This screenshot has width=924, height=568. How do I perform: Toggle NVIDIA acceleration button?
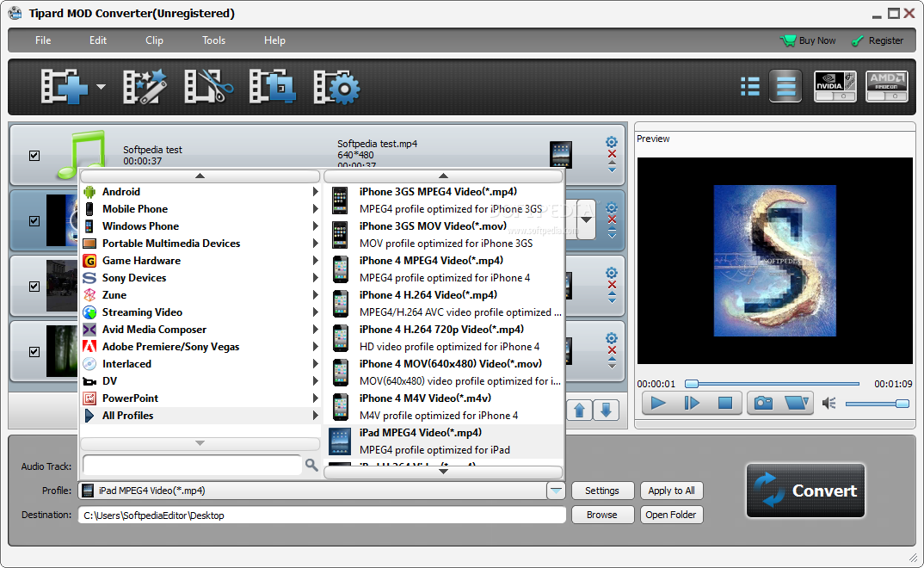point(835,87)
